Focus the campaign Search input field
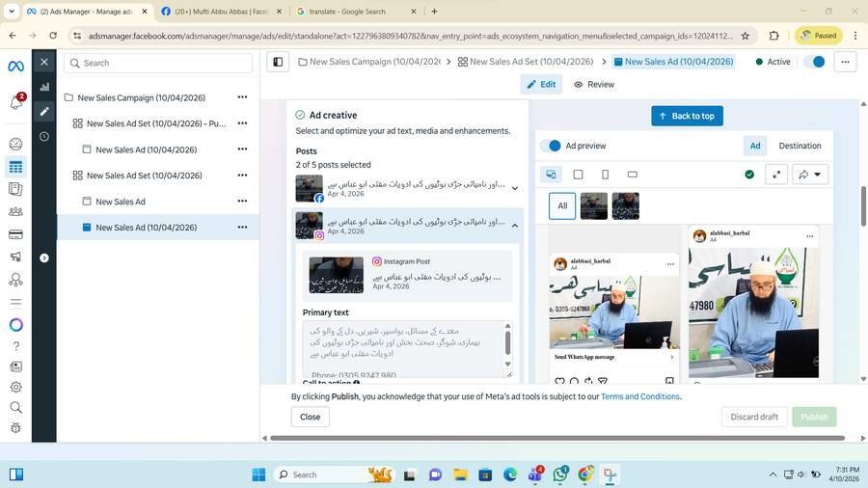The width and height of the screenshot is (868, 488). click(x=158, y=63)
